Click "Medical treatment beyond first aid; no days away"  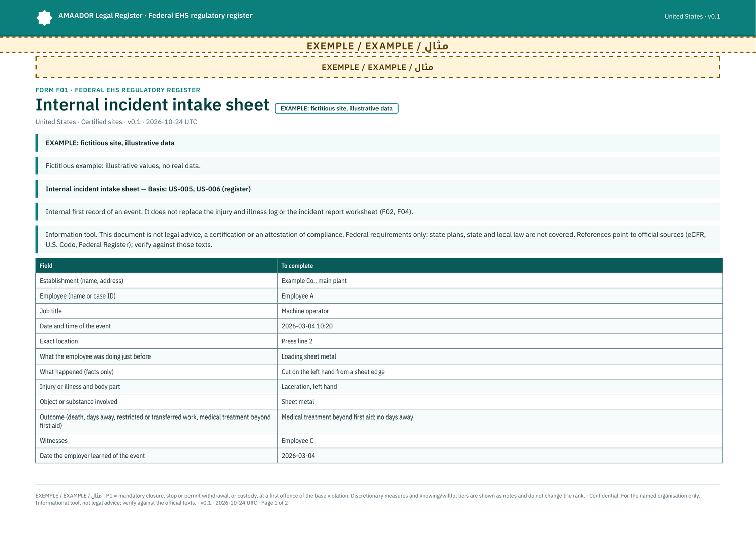coord(347,417)
